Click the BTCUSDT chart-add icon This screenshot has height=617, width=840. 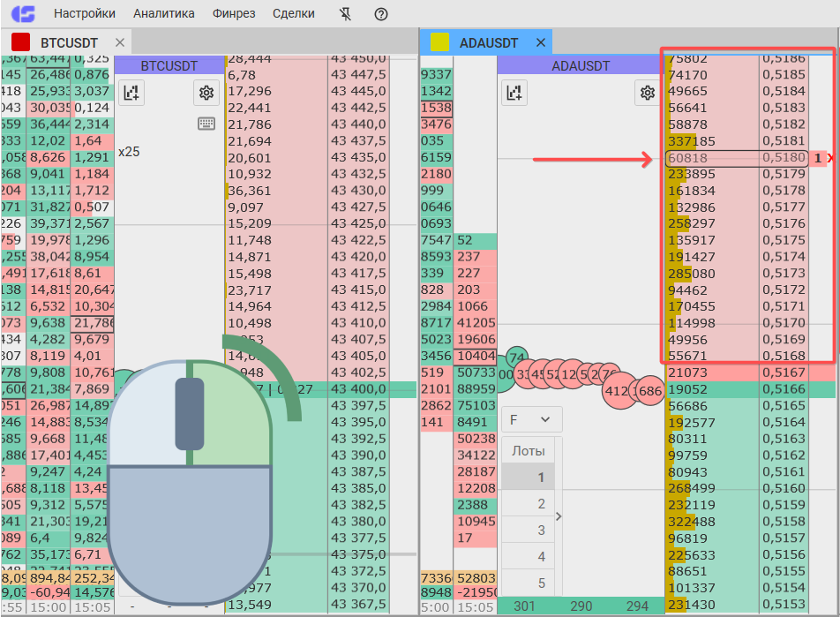click(x=131, y=93)
